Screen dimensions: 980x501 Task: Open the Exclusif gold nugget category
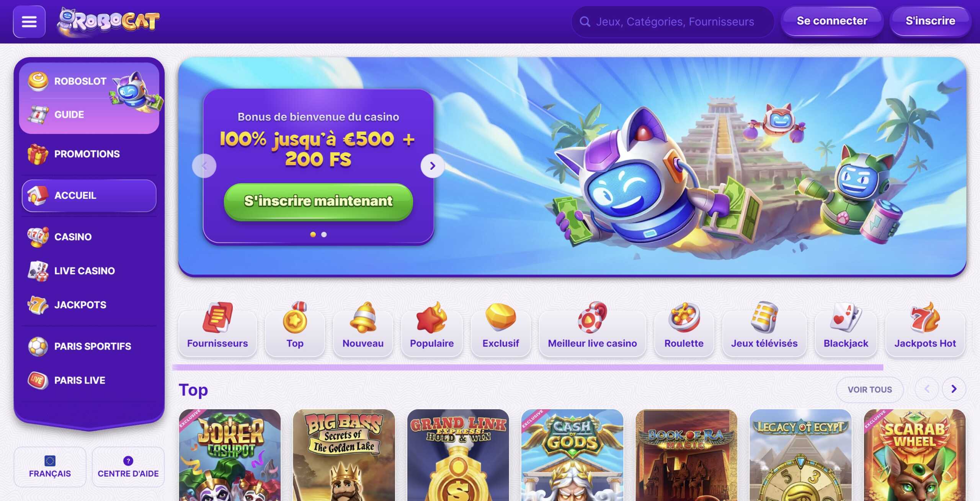coord(501,330)
